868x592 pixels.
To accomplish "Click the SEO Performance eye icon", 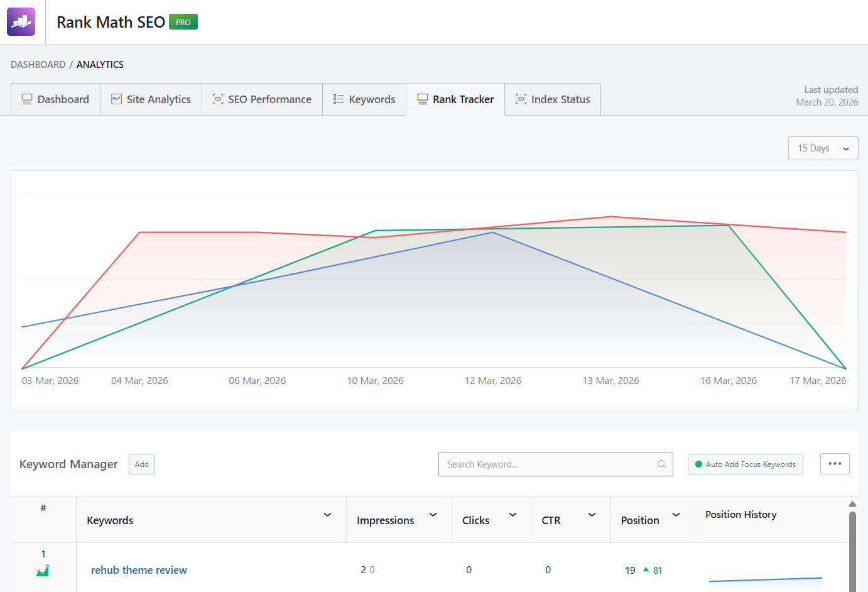I will [x=218, y=99].
